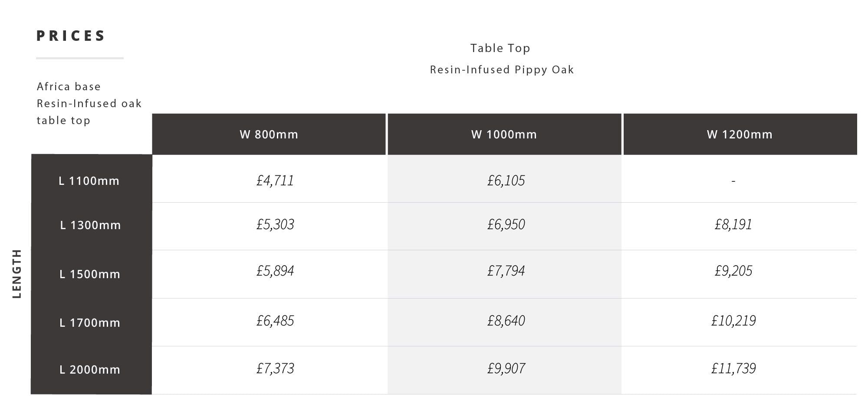Click the L 1700mm row header
This screenshot has width=868, height=404.
[x=90, y=323]
